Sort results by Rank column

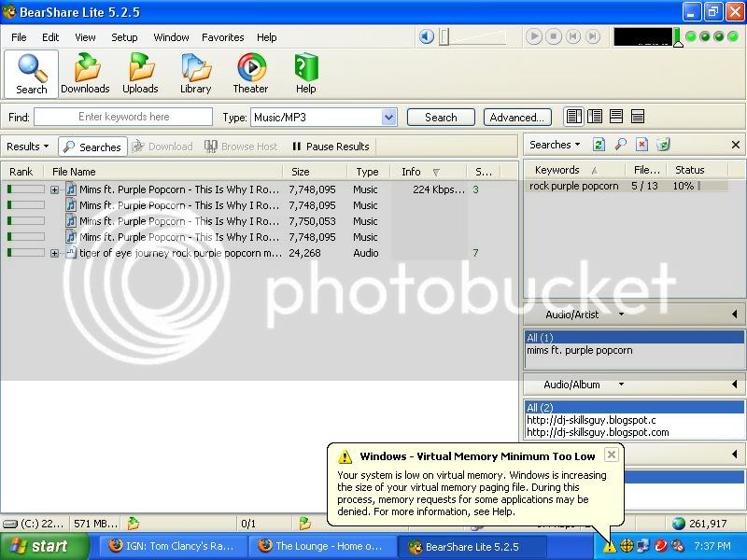point(21,172)
